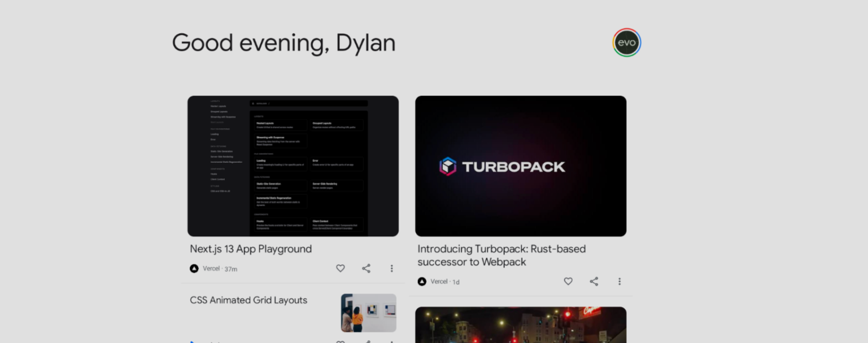Open the art gallery thumbnail for CSS article

[368, 313]
